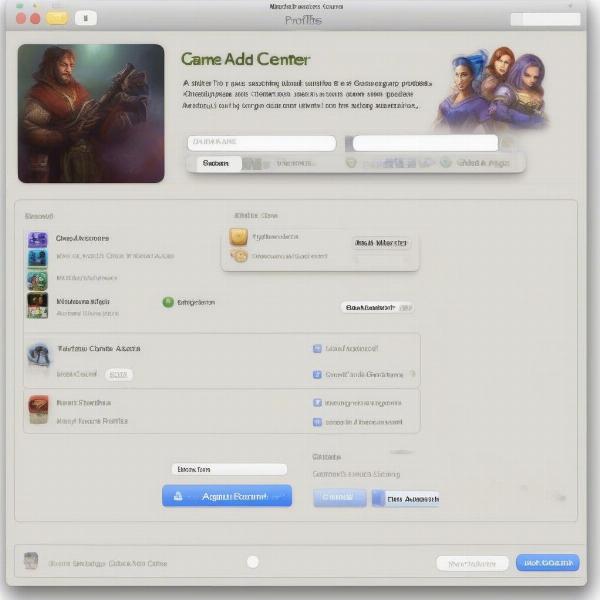Image resolution: width=600 pixels, height=600 pixels.
Task: Click the small grey pill tag in the headset row
Action: [x=119, y=374]
